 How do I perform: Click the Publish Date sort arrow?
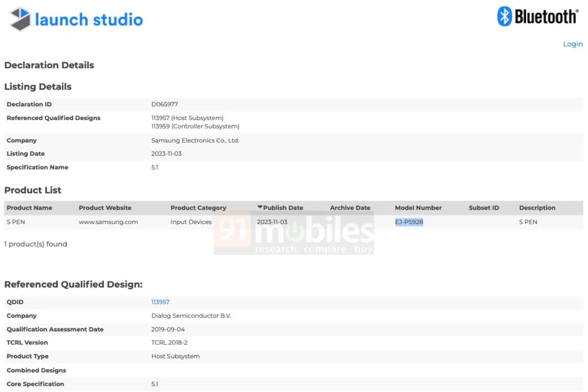[x=260, y=207]
